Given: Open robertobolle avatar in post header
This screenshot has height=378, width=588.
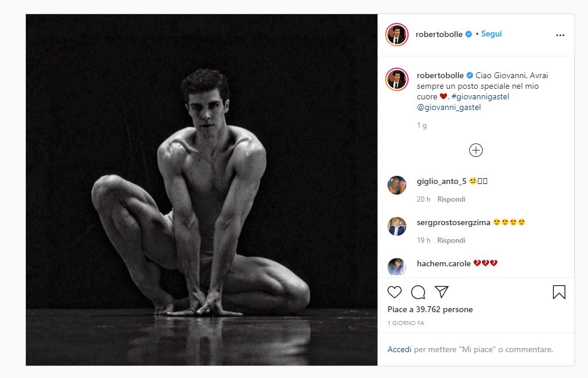Looking at the screenshot, I should [397, 35].
